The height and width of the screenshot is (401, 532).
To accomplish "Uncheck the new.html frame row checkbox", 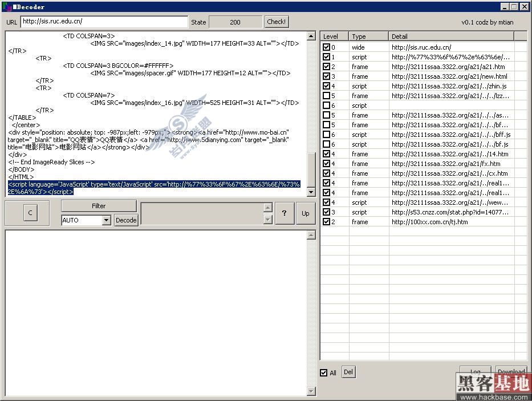I will [x=326, y=76].
